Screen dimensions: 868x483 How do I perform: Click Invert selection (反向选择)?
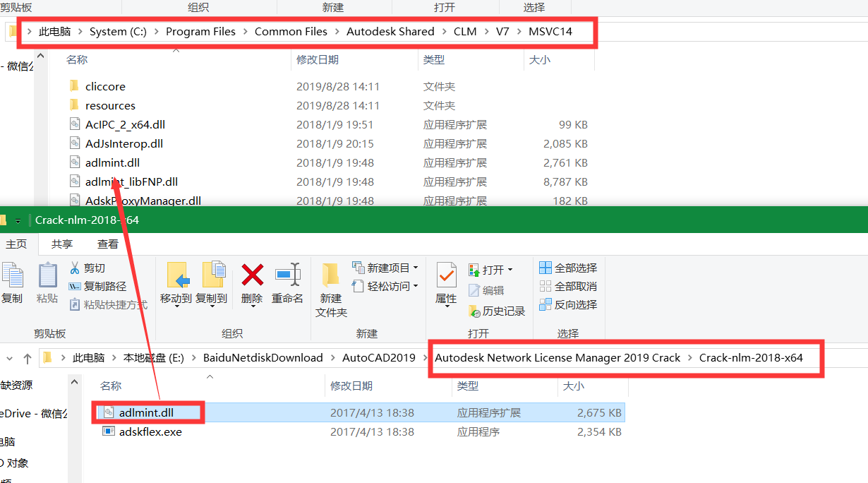[568, 304]
